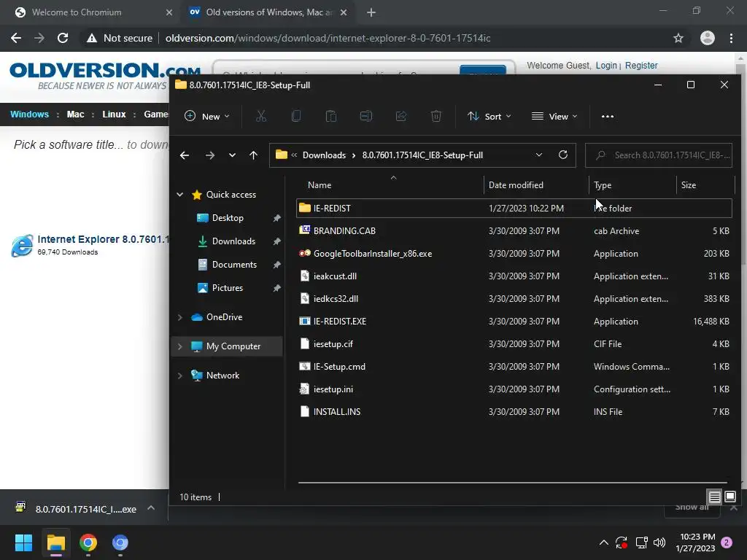Click the Linux menu on OldVersion site
Image resolution: width=747 pixels, height=560 pixels.
click(x=114, y=114)
